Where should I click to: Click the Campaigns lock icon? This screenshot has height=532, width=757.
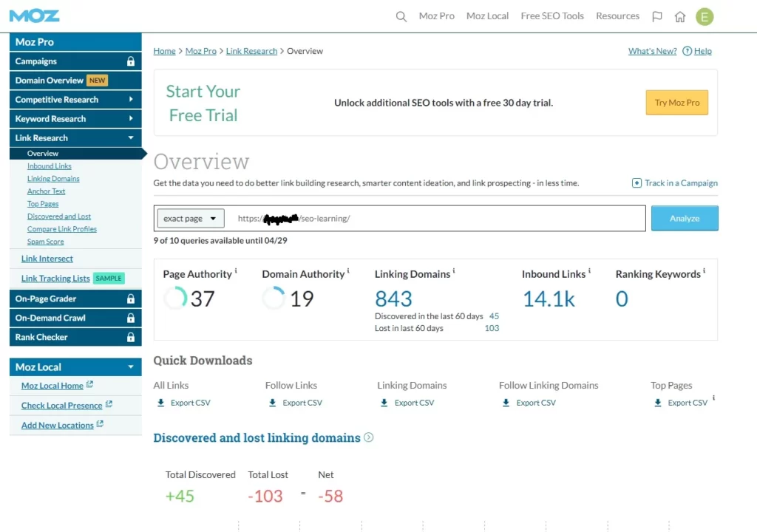click(130, 61)
